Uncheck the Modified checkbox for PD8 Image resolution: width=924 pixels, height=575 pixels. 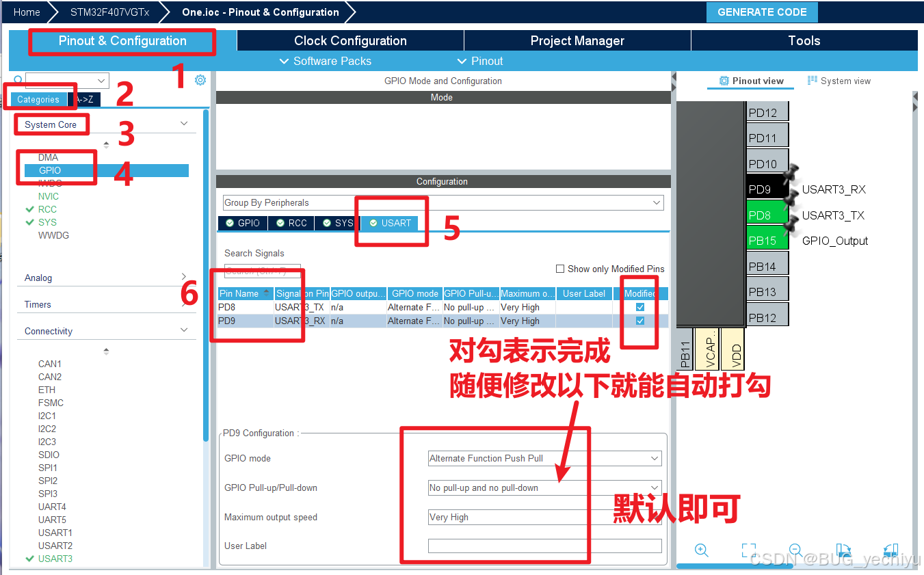639,307
